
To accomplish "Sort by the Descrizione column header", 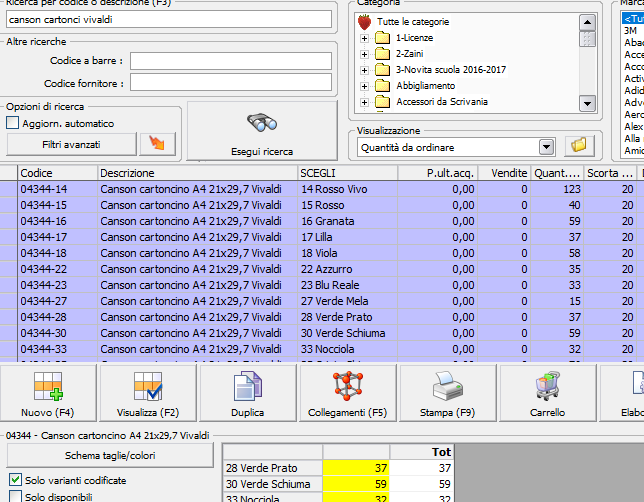I will 198,173.
